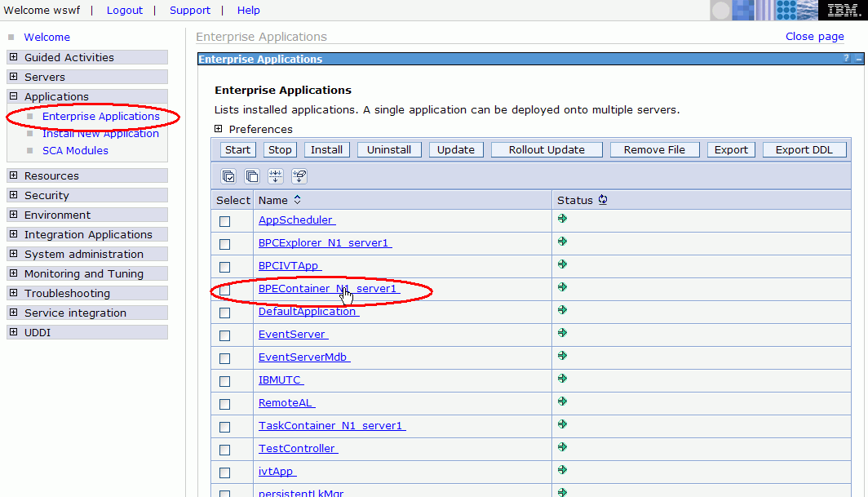Open the Logout link in top bar
This screenshot has height=497, width=868.
125,10
